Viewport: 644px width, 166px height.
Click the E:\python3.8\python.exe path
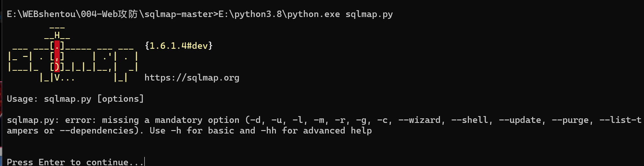click(279, 14)
